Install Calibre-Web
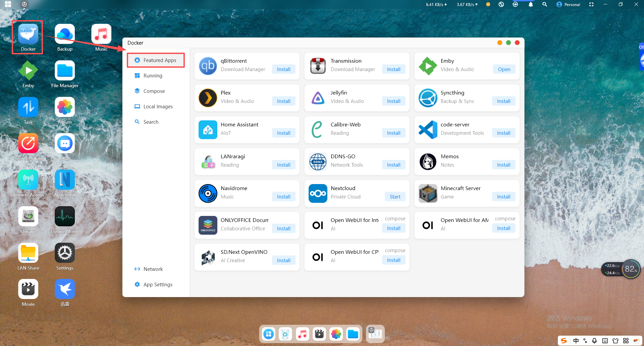The image size is (644, 346). [x=394, y=133]
